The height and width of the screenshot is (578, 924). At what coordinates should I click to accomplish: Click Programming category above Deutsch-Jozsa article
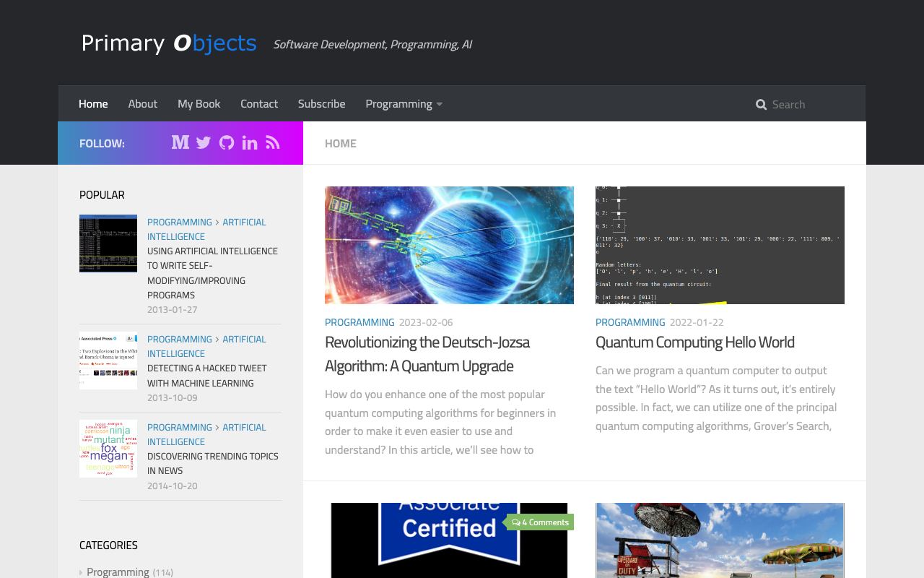coord(359,322)
